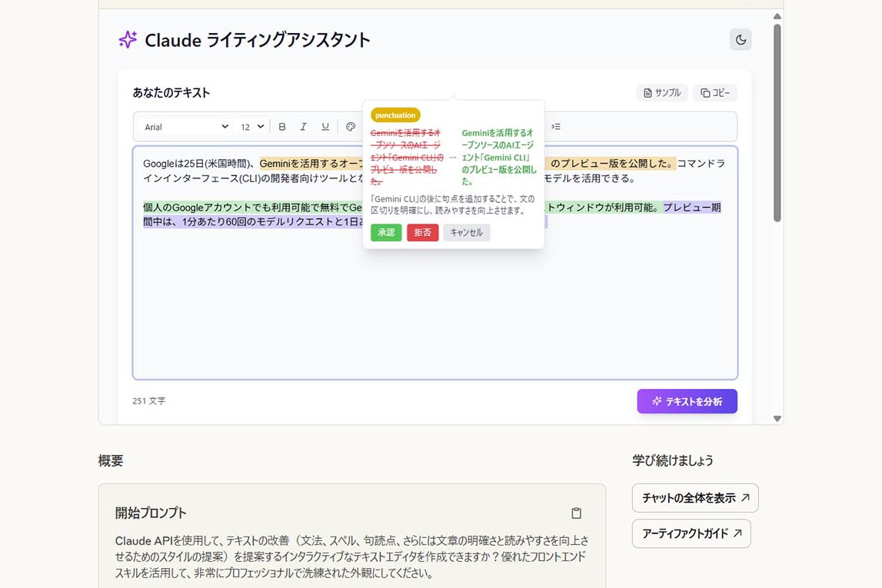This screenshot has width=882, height=588.
Task: Click the Bold formatting icon
Action: (x=282, y=127)
